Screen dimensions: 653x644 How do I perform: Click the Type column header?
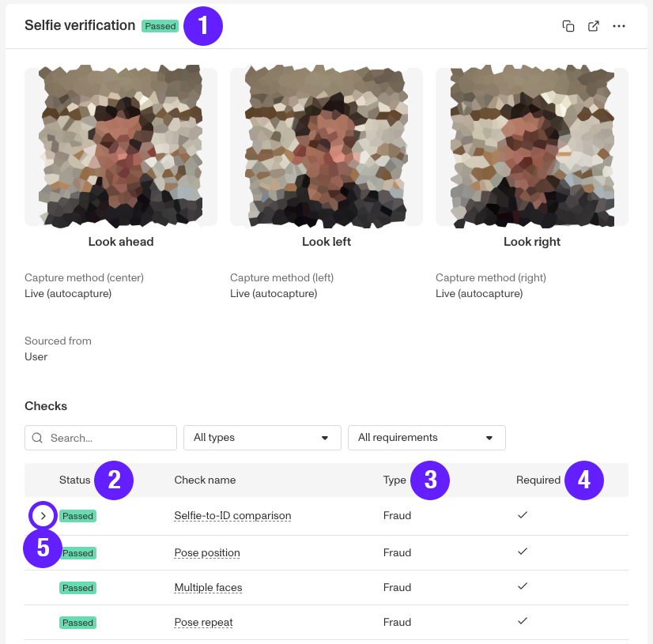click(x=394, y=480)
